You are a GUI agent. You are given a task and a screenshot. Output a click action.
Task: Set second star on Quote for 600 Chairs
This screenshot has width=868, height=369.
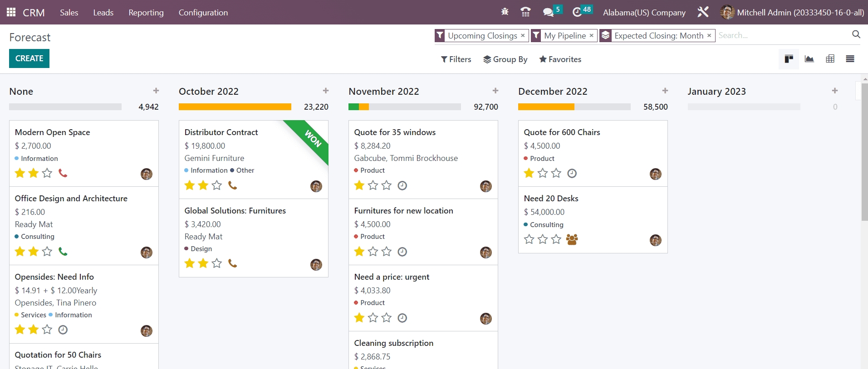[543, 173]
